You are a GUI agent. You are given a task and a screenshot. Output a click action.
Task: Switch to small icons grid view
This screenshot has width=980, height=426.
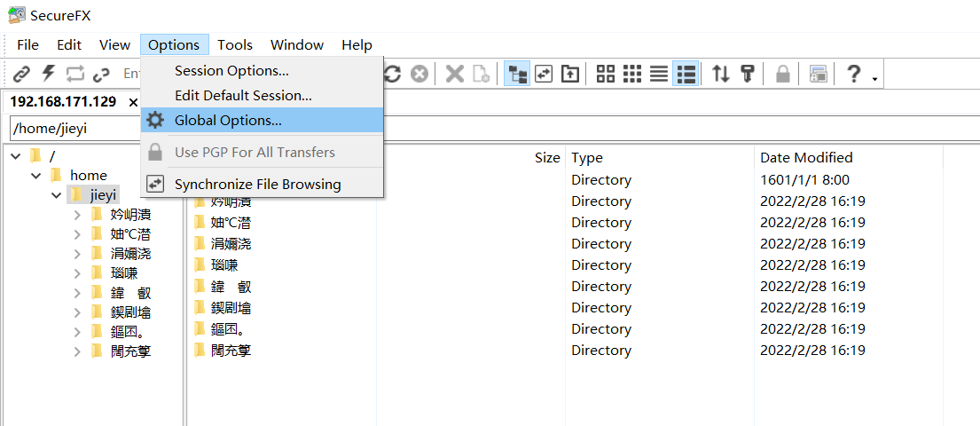(x=631, y=74)
